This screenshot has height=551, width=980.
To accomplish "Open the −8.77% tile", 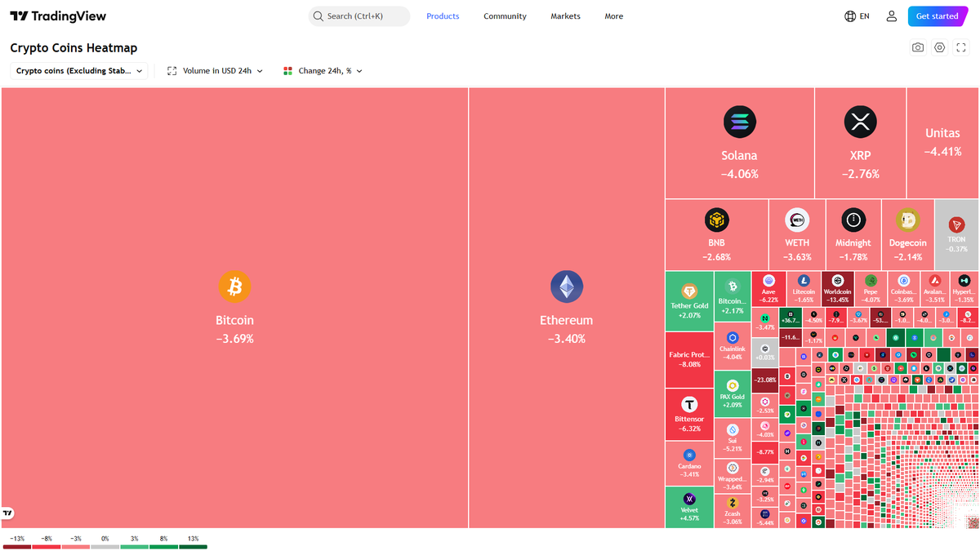I will [765, 451].
